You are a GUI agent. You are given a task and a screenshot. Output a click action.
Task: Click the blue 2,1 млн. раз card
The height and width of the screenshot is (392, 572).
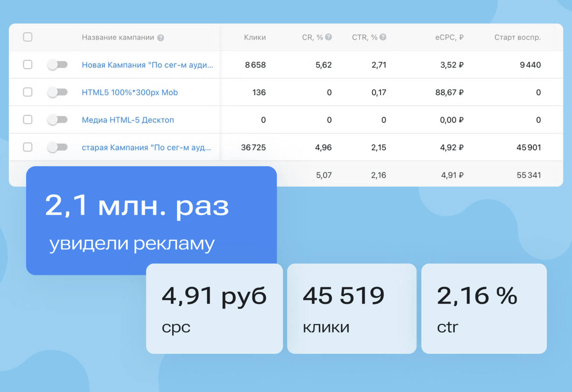(152, 220)
